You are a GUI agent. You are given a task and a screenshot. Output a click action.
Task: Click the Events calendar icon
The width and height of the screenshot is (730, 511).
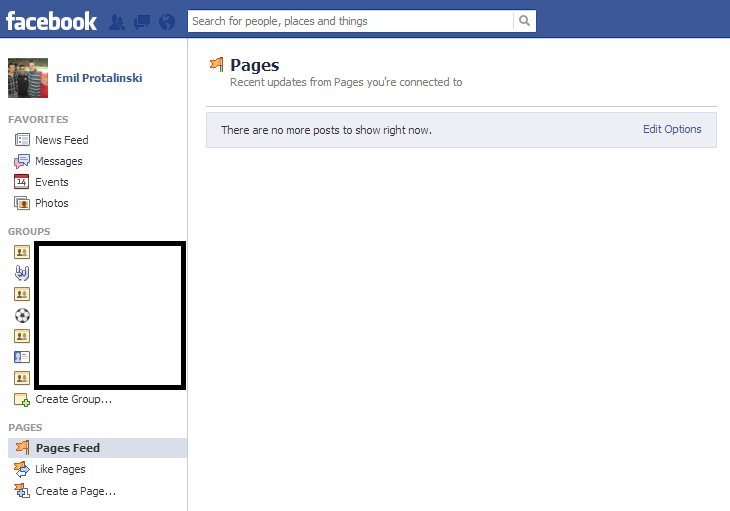(x=22, y=182)
